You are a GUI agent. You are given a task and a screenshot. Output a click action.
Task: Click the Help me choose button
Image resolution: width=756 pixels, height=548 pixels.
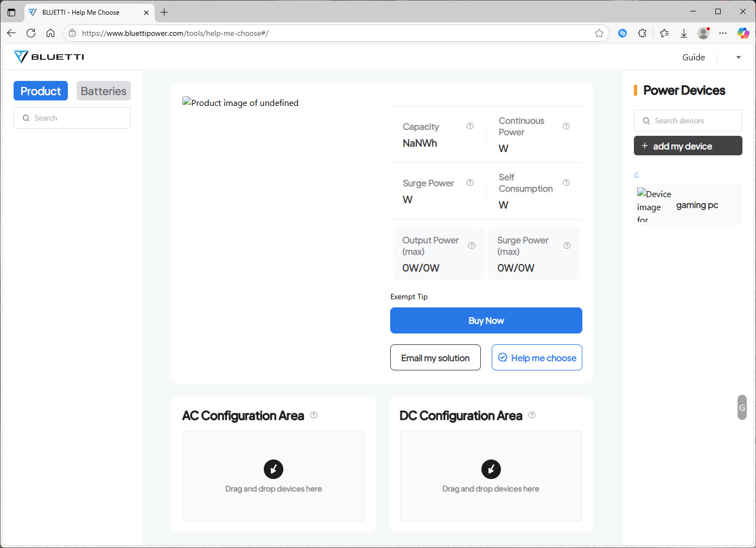pyautogui.click(x=537, y=357)
